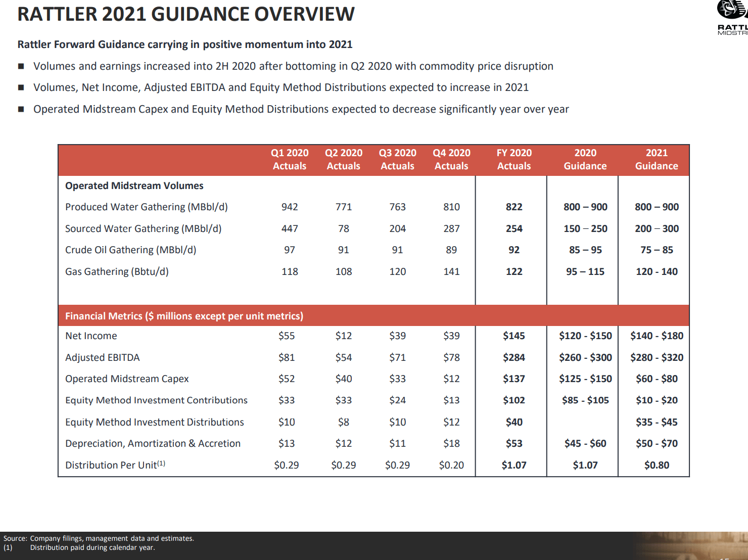Click the Sourced Water FY 2020 value 254
Viewport: 748px width, 560px height.
pos(514,229)
